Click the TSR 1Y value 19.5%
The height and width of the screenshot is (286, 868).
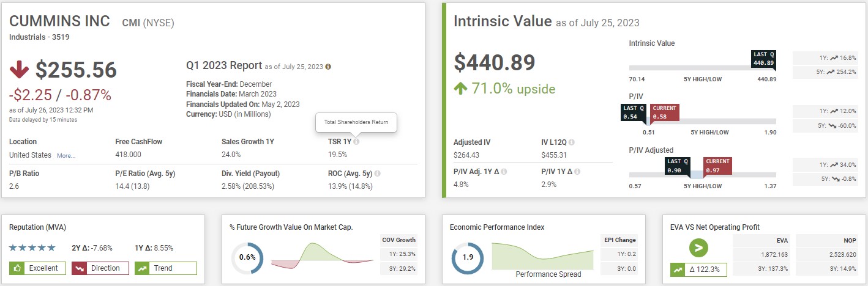337,155
